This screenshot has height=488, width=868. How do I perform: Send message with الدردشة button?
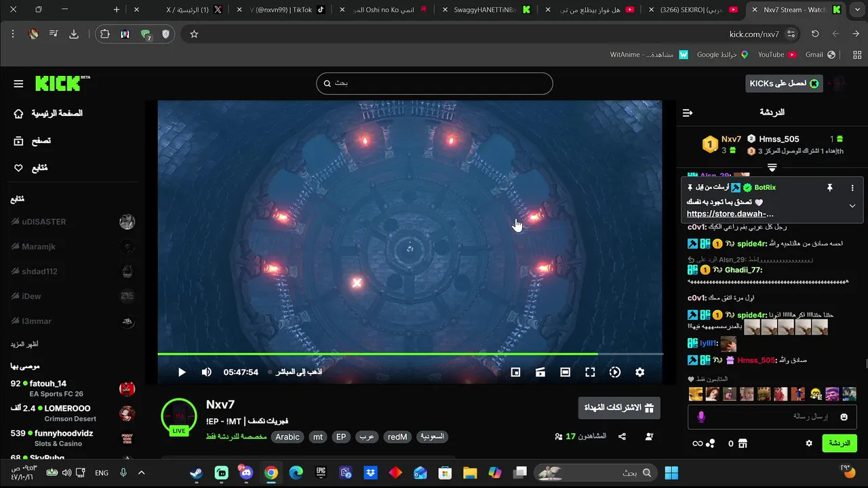pos(840,443)
